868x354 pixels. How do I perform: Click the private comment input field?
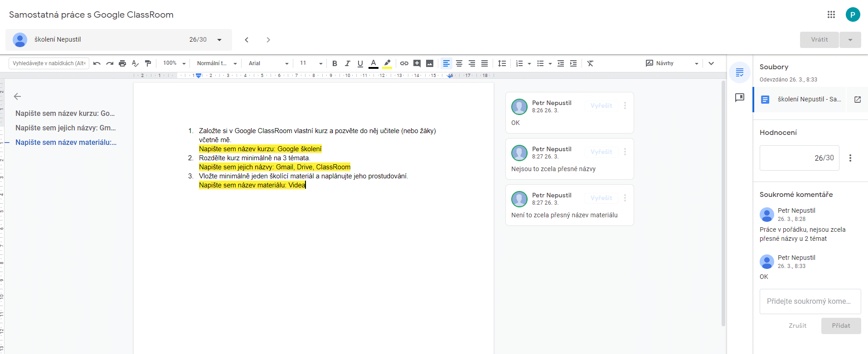810,301
